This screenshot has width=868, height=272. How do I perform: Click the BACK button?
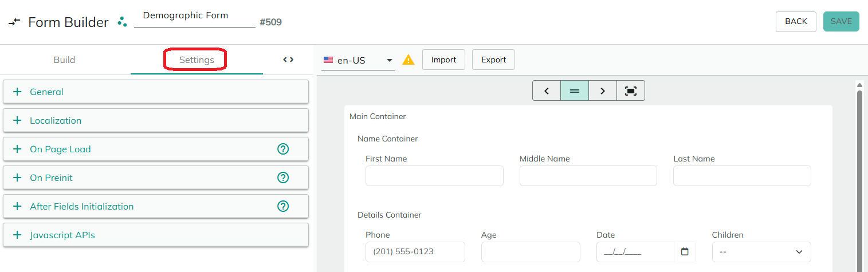click(796, 21)
